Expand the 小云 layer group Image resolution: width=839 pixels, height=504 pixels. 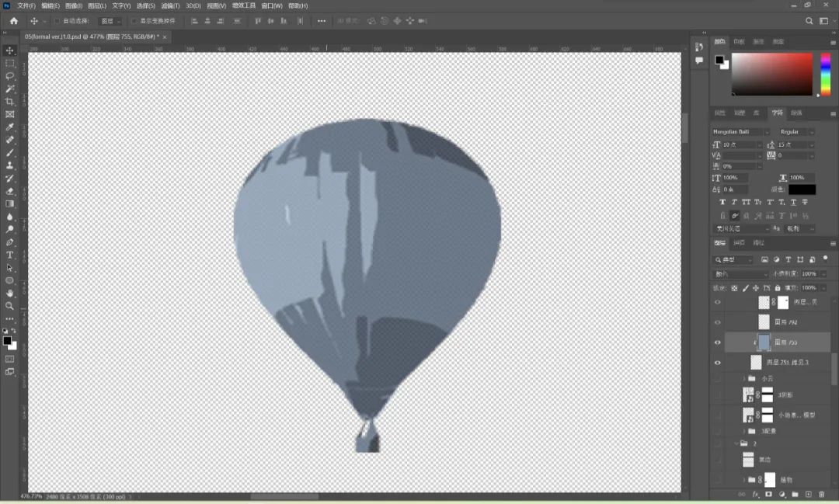[743, 378]
